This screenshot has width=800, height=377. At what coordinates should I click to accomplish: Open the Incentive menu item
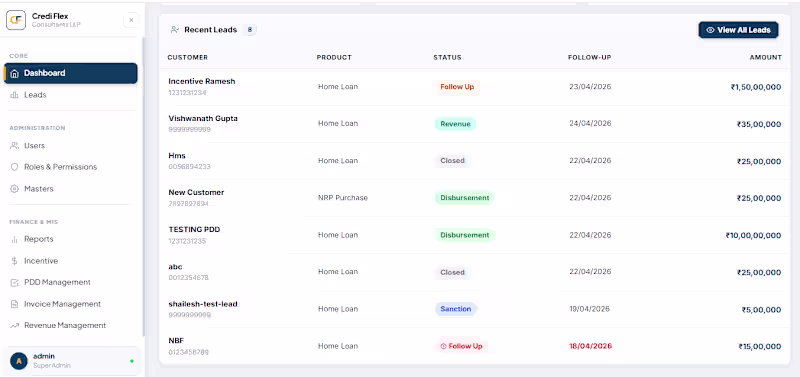click(70, 261)
